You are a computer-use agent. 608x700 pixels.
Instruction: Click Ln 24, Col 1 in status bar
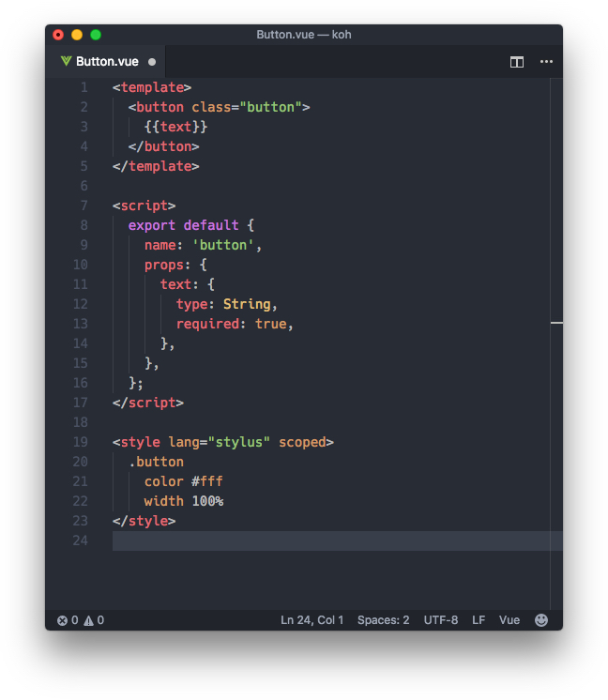312,620
